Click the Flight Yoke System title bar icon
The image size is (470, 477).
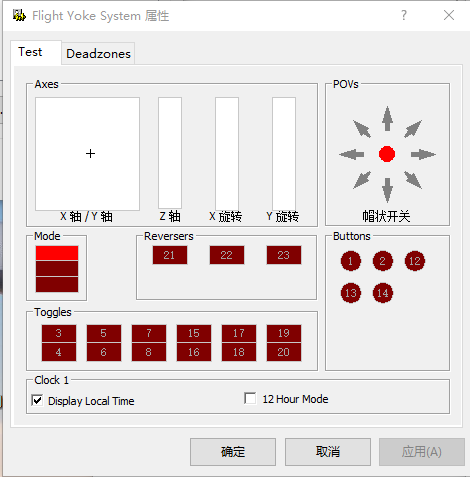19,15
